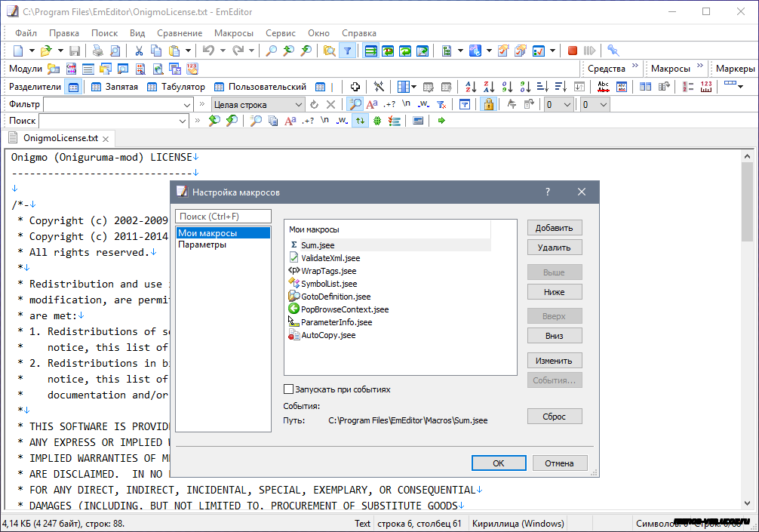This screenshot has height=532, width=759.
Task: Click the editor scrollbar up arrow
Action: pyautogui.click(x=747, y=156)
